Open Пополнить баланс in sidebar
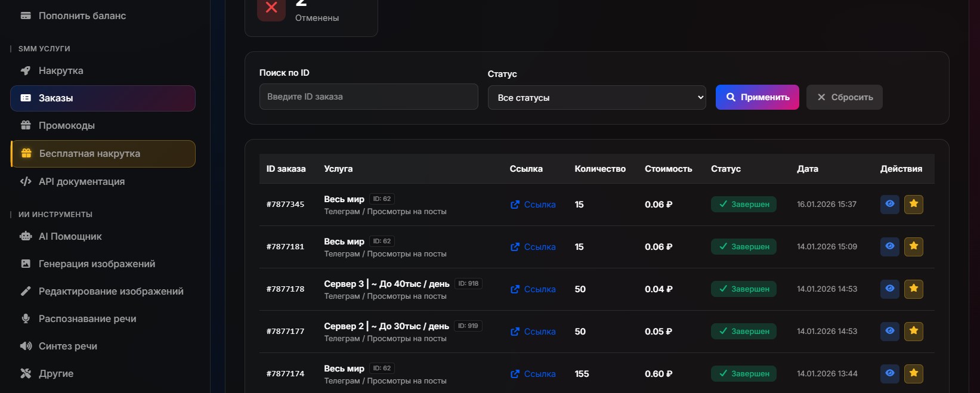This screenshot has height=393, width=980. [82, 16]
